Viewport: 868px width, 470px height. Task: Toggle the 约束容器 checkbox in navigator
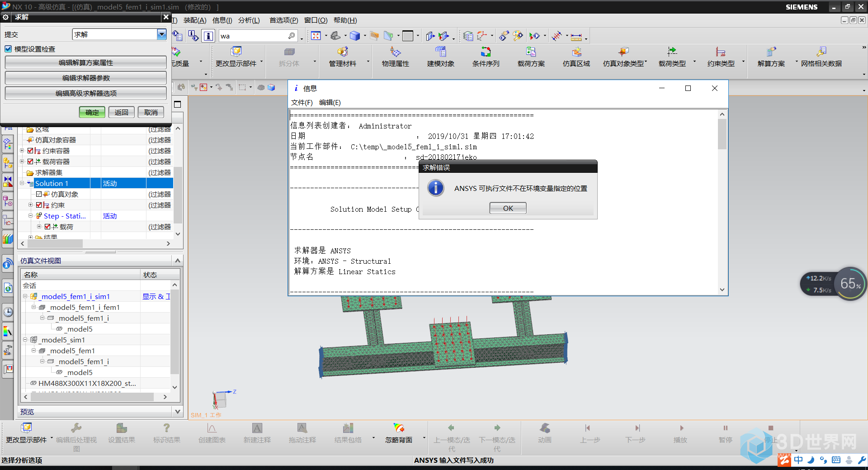click(x=30, y=151)
